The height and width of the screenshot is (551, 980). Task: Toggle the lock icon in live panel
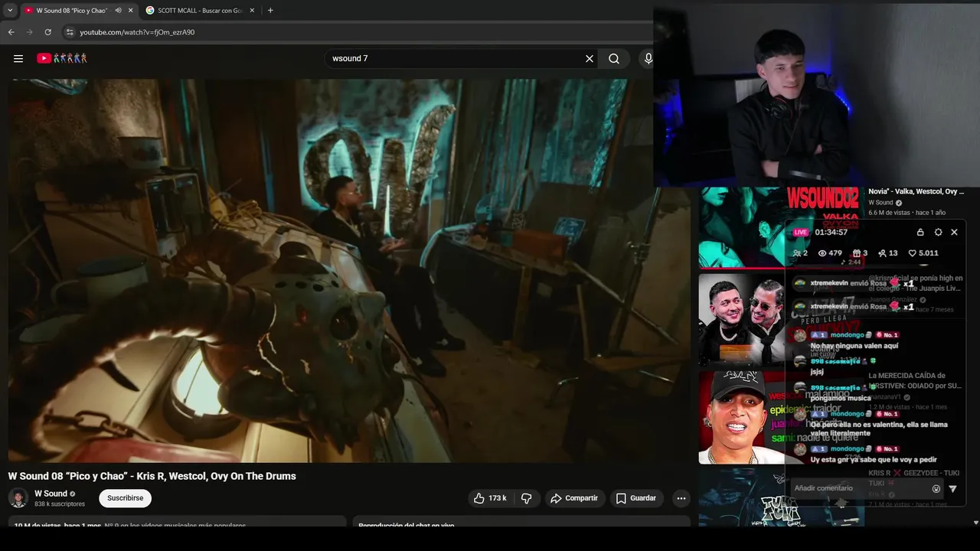click(x=920, y=232)
